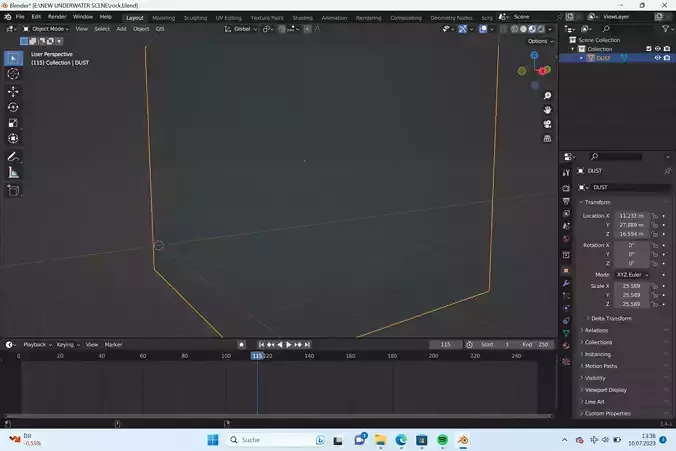Select the Measure ruler tool
This screenshot has height=451, width=676.
[x=13, y=173]
